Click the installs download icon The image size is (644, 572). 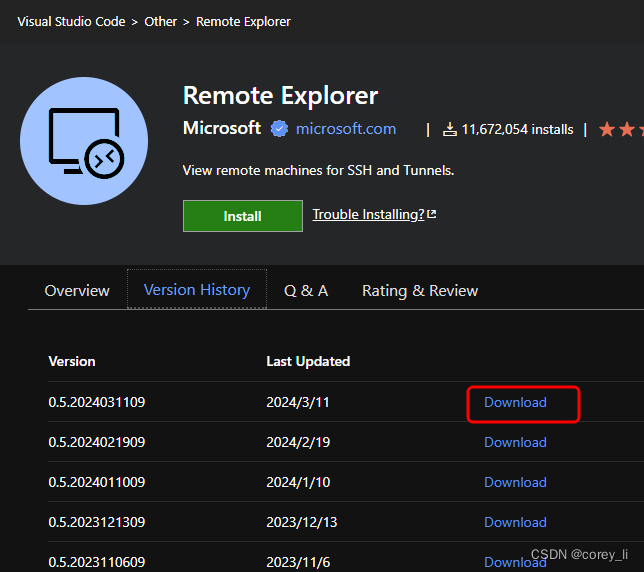tap(450, 129)
